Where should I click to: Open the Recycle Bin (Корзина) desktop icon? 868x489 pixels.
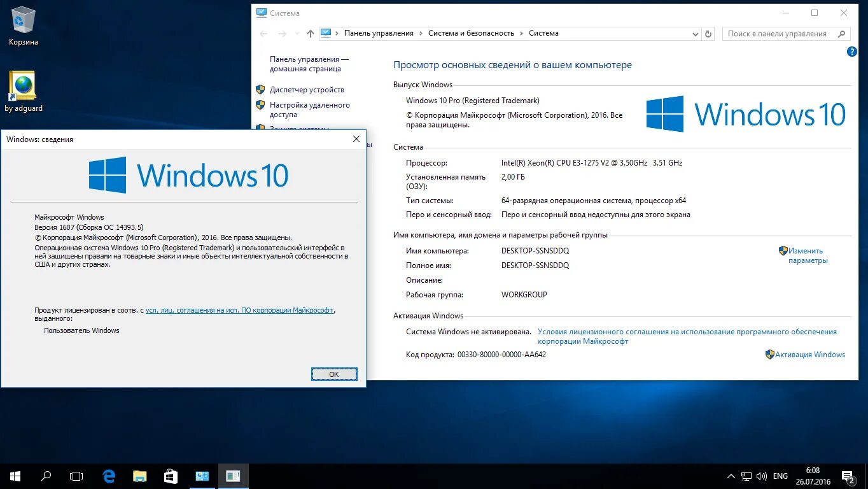(24, 26)
